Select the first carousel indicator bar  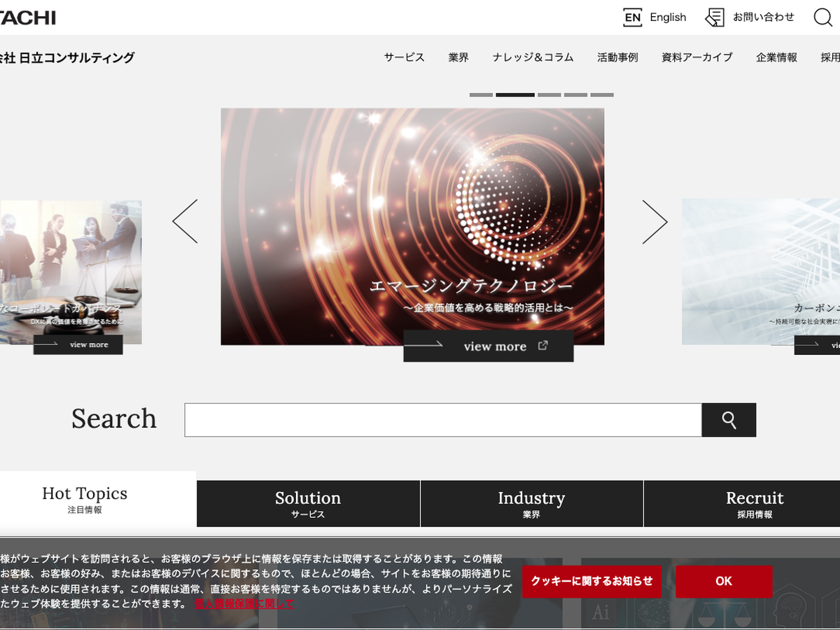pos(481,94)
